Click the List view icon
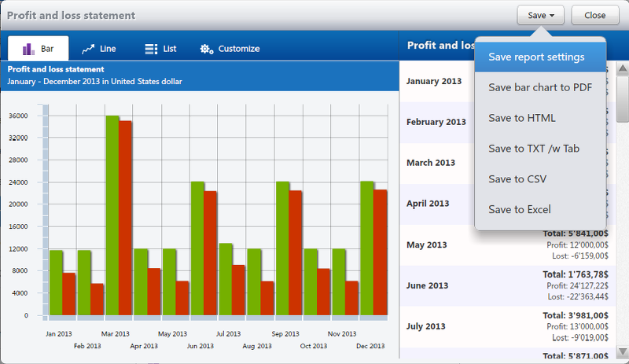Image resolution: width=629 pixels, height=364 pixels. pyautogui.click(x=151, y=49)
